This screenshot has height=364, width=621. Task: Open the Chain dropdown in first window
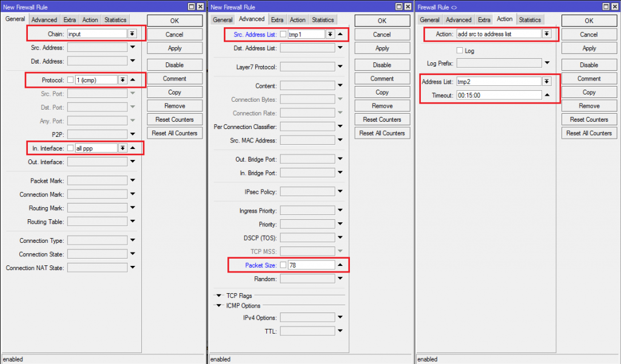tap(132, 34)
